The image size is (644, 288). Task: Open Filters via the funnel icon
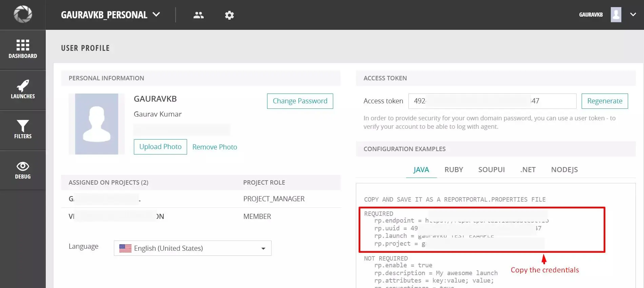tap(23, 129)
